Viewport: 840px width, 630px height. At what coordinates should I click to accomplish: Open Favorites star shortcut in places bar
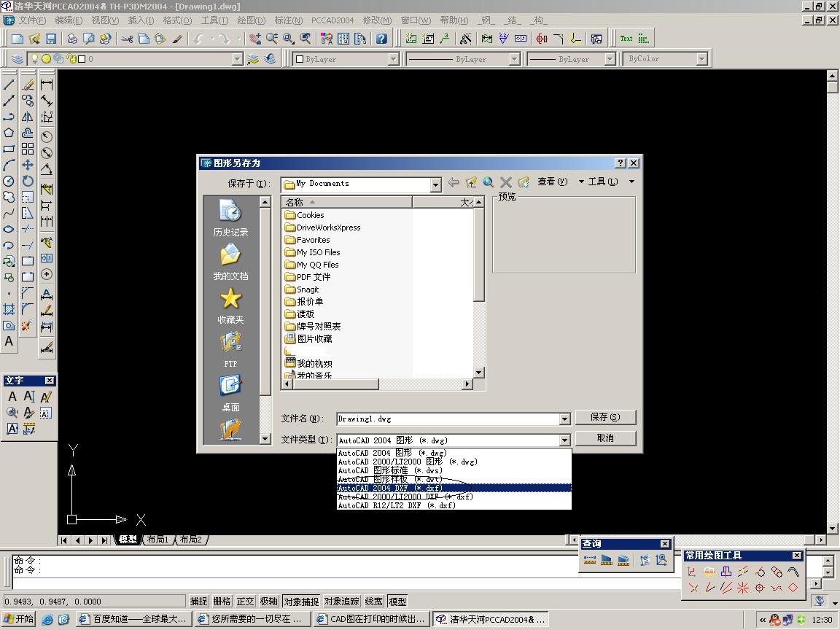[x=230, y=306]
